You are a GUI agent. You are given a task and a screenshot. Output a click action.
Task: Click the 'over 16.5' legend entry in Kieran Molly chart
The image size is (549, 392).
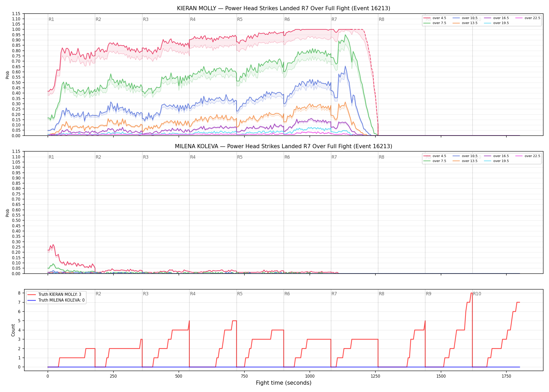pos(496,18)
